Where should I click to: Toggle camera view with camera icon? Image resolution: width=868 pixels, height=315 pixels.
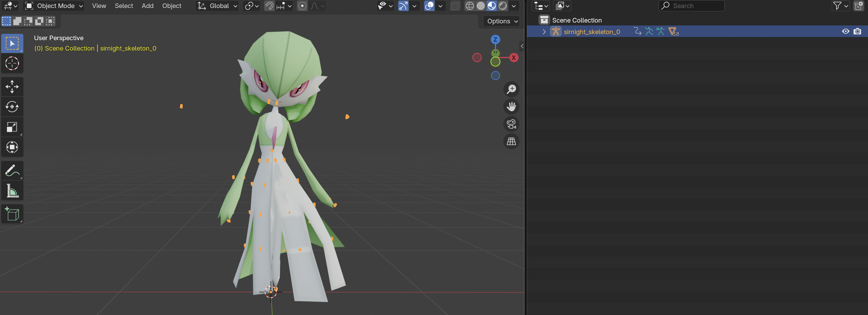(x=511, y=124)
